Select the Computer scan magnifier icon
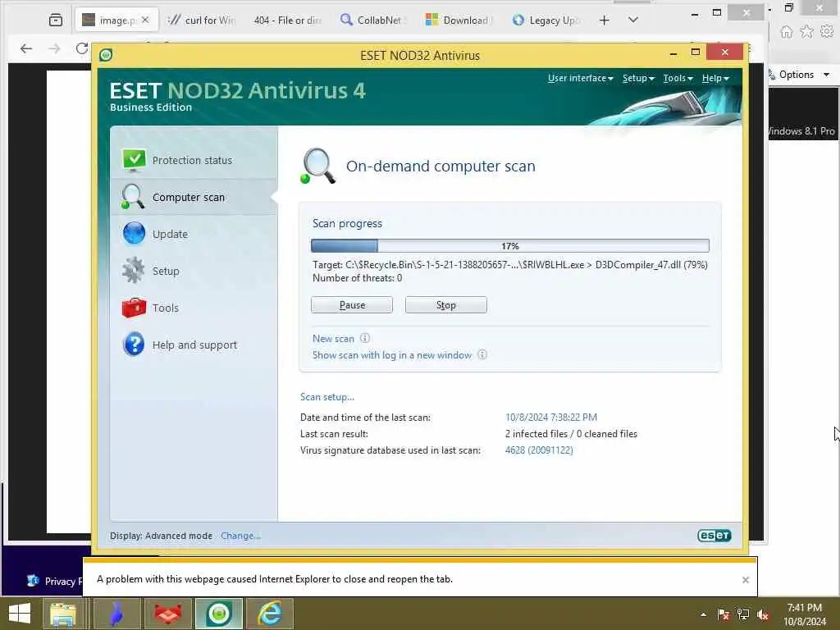840x630 pixels. (x=133, y=197)
